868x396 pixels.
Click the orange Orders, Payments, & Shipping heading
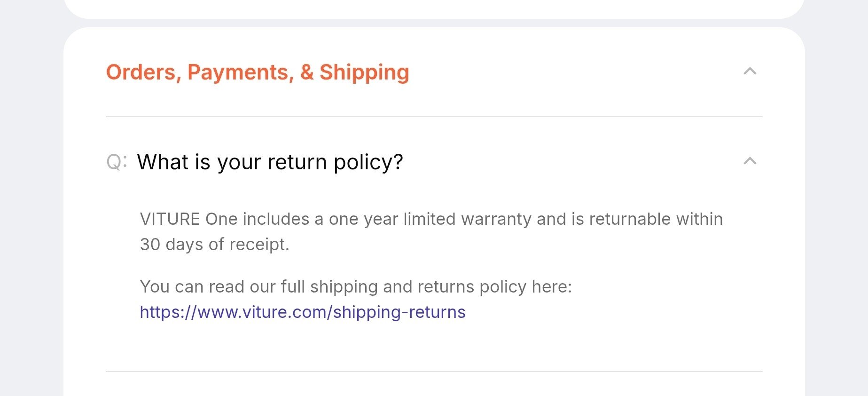tap(258, 72)
